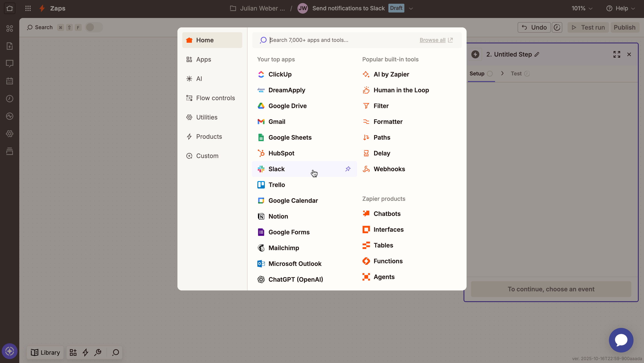Image resolution: width=644 pixels, height=363 pixels.
Task: Select the Microsoft Outlook app
Action: tap(304, 263)
